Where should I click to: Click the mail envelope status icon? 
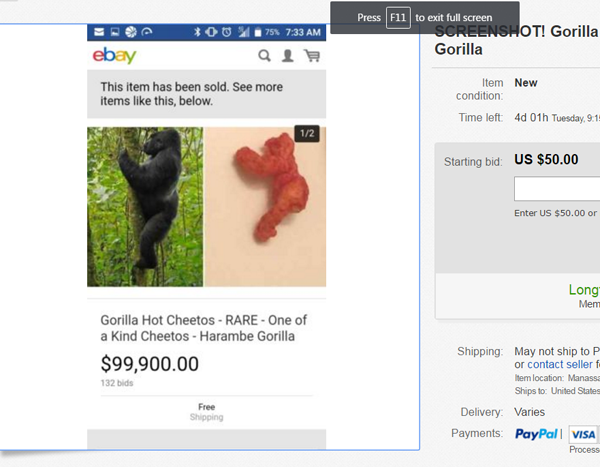point(99,33)
